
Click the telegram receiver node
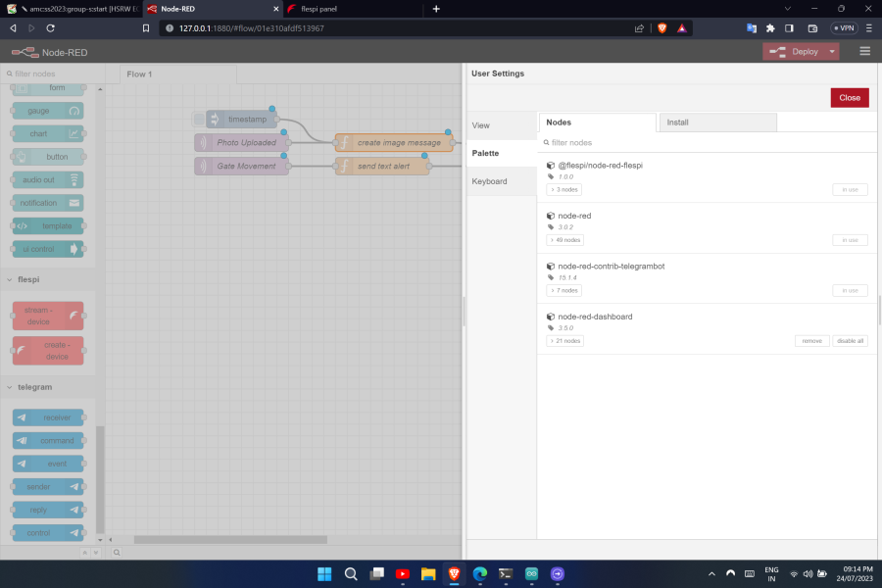(x=47, y=416)
